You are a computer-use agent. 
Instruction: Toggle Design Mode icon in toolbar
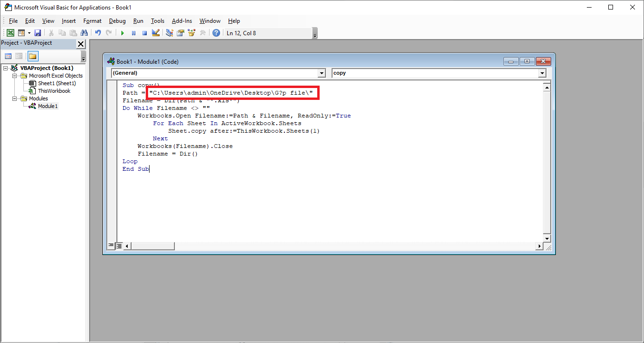coord(155,33)
